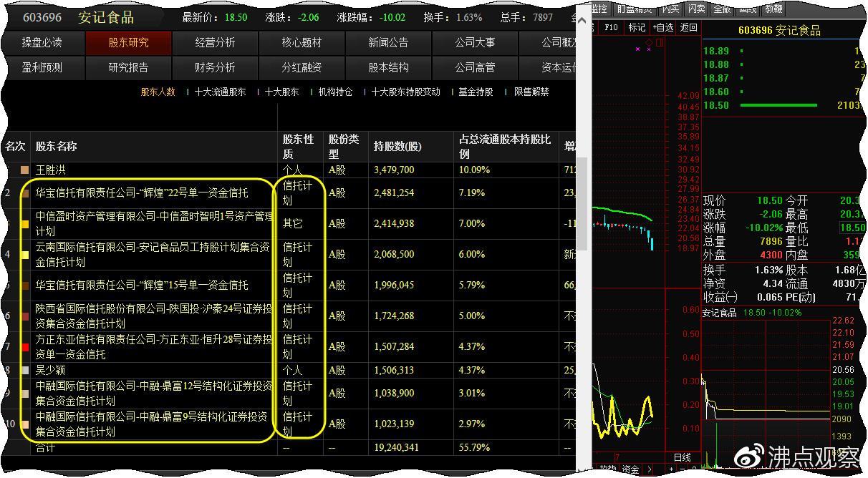
Task: Select the shareholder row 中融-鼎富9号
Action: (x=153, y=424)
